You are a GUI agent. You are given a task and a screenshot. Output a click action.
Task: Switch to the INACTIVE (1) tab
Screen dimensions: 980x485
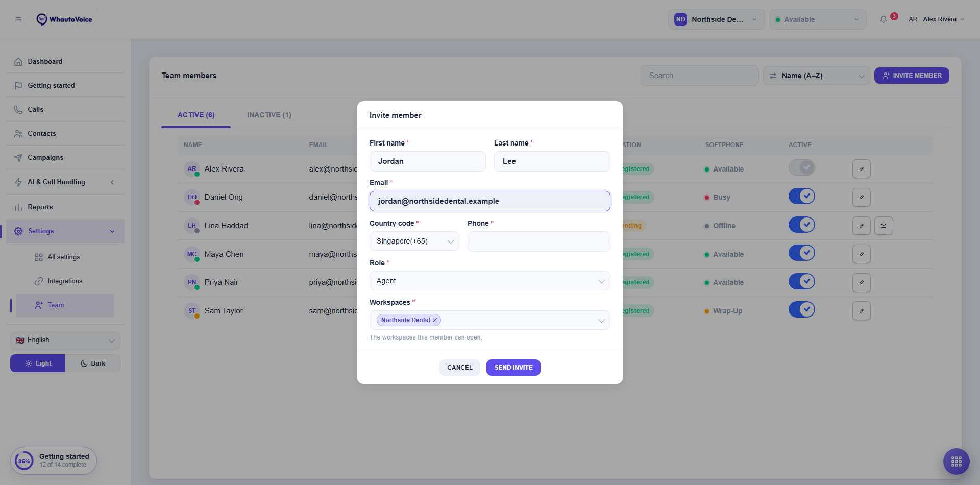click(269, 115)
